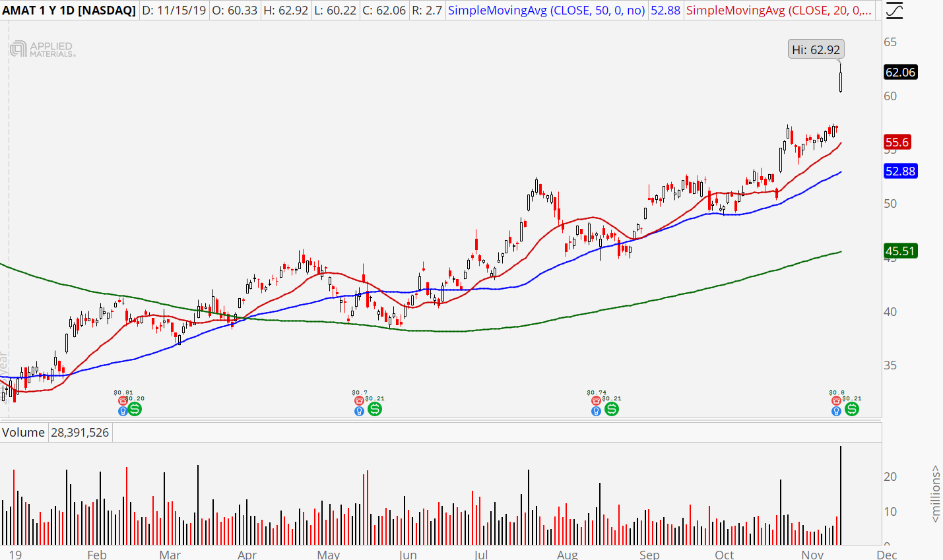
Task: Click the November dividend dollar icon
Action: [851, 409]
